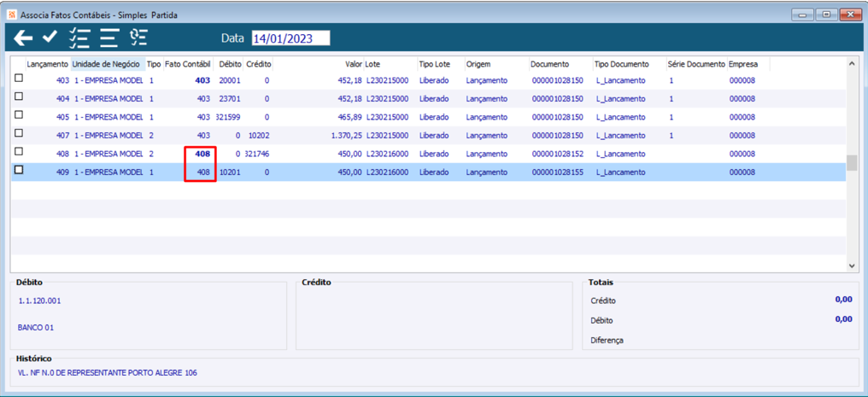Click document 000001028155

(x=558, y=172)
